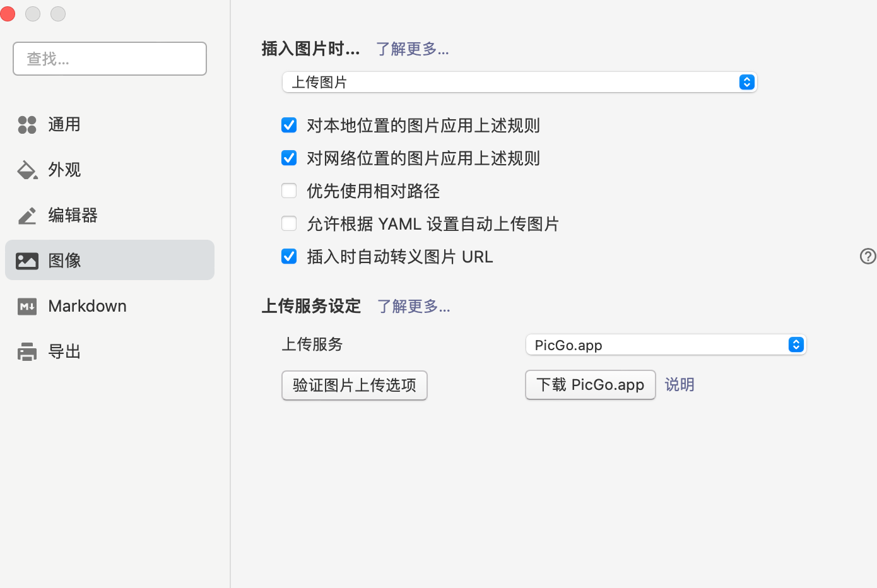Screen dimensions: 877x588
Task: Click the Markdown M↓ icon in sidebar
Action: coord(27,307)
